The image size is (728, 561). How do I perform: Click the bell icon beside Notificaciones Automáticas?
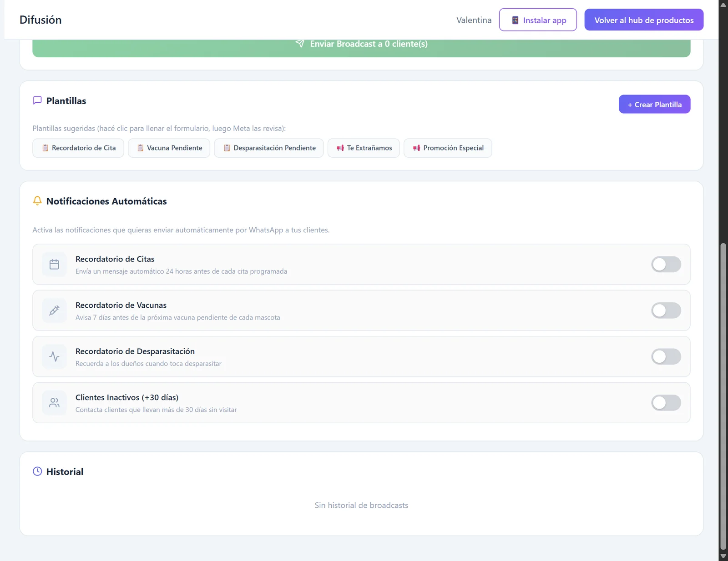click(37, 201)
